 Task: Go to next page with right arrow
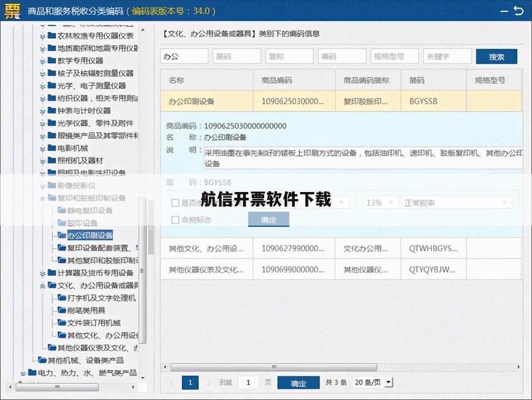click(209, 382)
